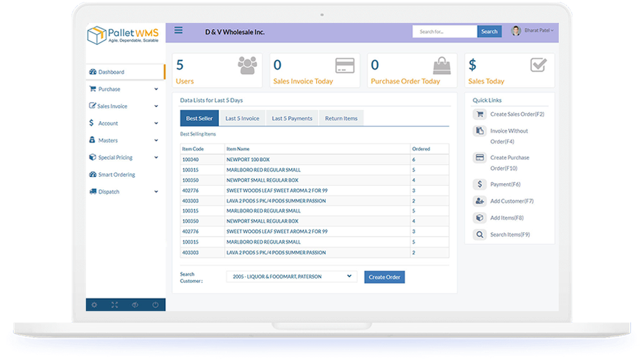Click item code 100340

tap(191, 159)
